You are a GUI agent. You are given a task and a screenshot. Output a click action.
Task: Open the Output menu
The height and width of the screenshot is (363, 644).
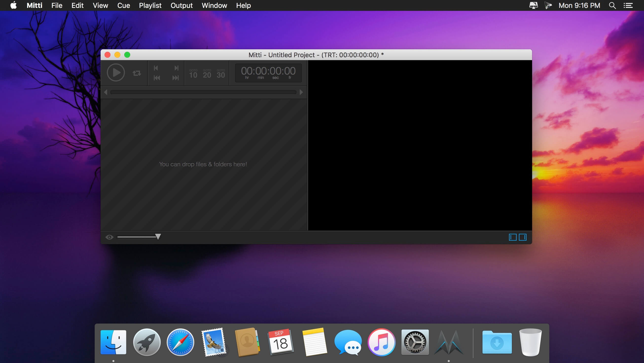181,5
